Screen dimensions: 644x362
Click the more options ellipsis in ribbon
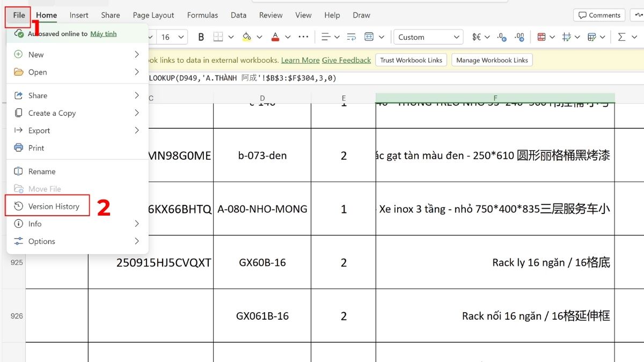pyautogui.click(x=303, y=37)
